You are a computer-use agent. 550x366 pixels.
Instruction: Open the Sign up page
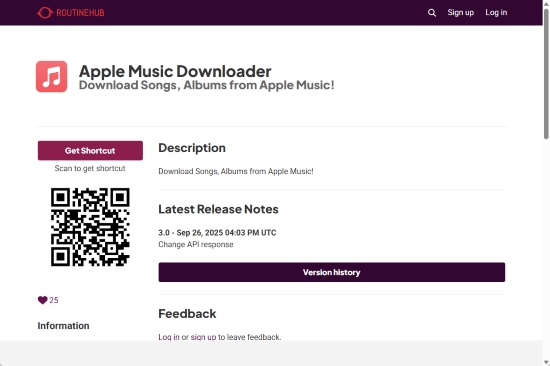(x=461, y=13)
